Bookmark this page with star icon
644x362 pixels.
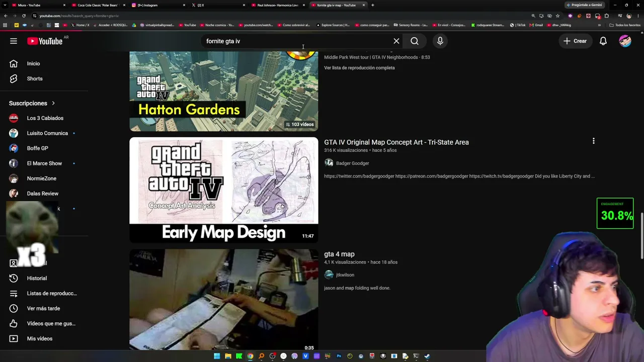(x=557, y=16)
